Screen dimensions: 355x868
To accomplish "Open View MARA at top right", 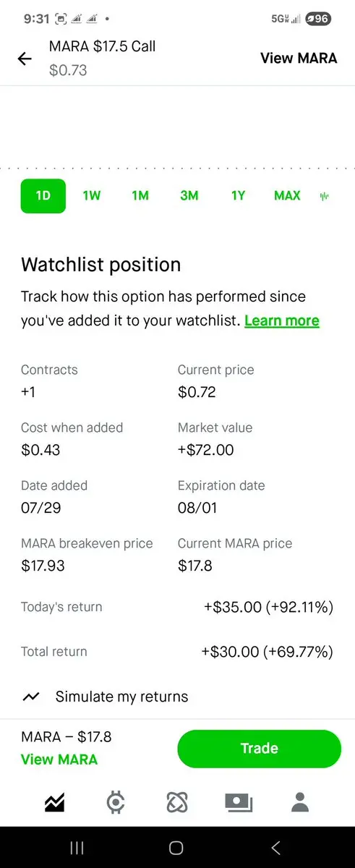I will tap(299, 59).
